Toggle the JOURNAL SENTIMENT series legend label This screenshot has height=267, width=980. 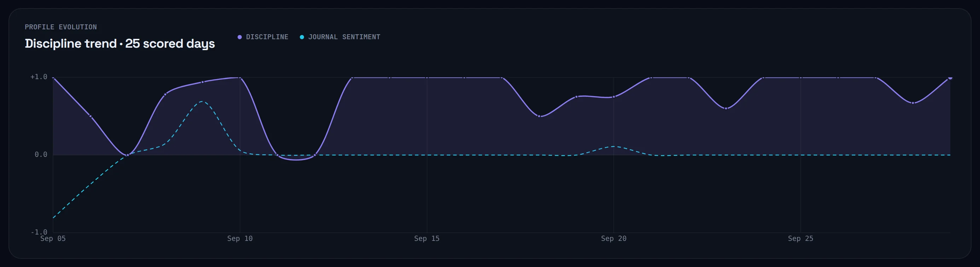click(x=344, y=37)
